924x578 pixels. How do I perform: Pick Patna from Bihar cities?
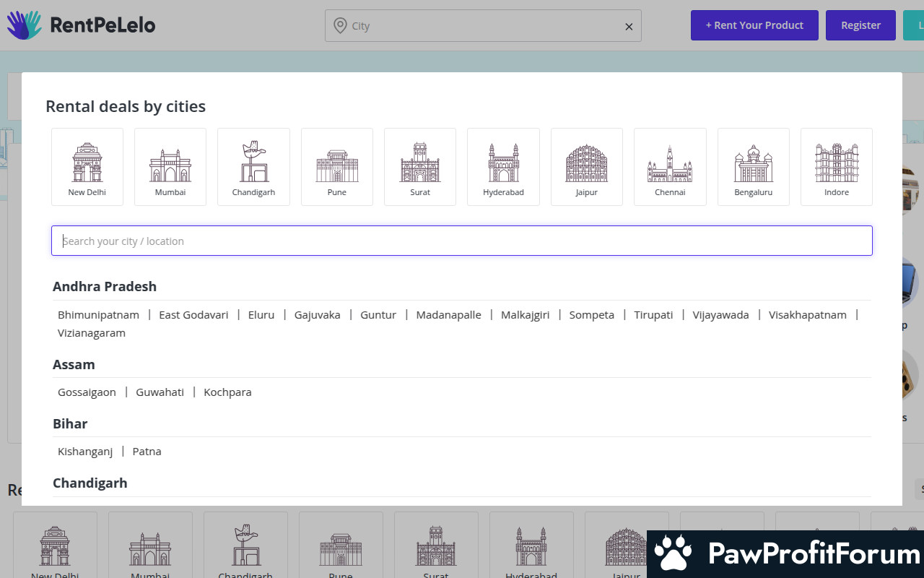[x=147, y=452]
